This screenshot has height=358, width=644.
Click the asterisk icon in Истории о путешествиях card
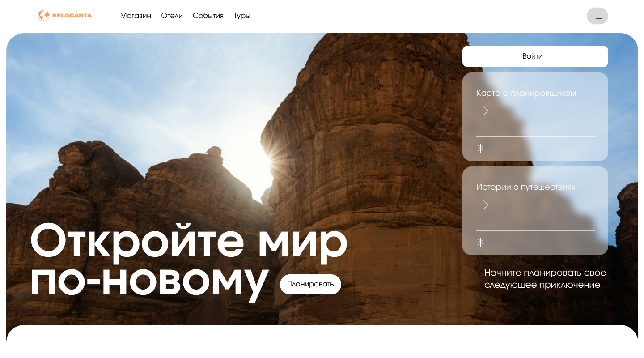pyautogui.click(x=481, y=242)
